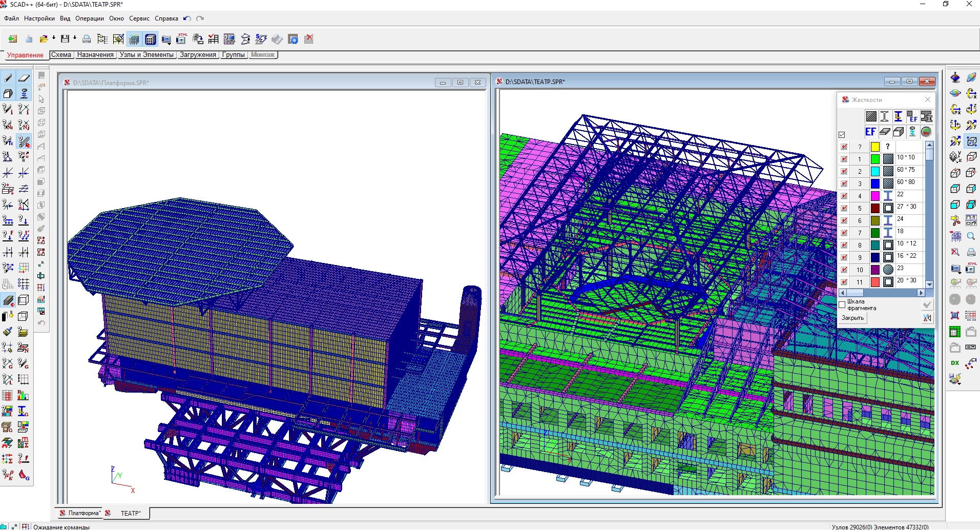Toggle the select-all checkbox above stiffness list
Screen dimensions: 980x531
(x=842, y=135)
